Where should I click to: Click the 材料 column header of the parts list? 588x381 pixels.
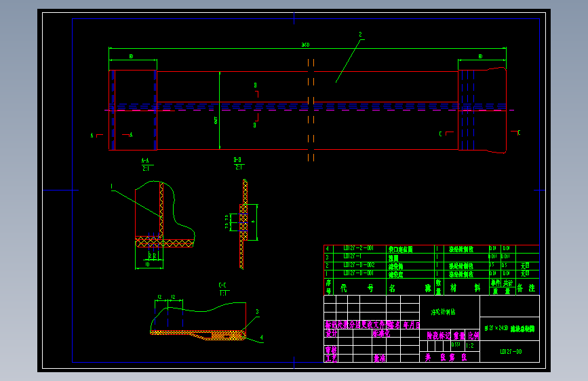click(x=465, y=288)
